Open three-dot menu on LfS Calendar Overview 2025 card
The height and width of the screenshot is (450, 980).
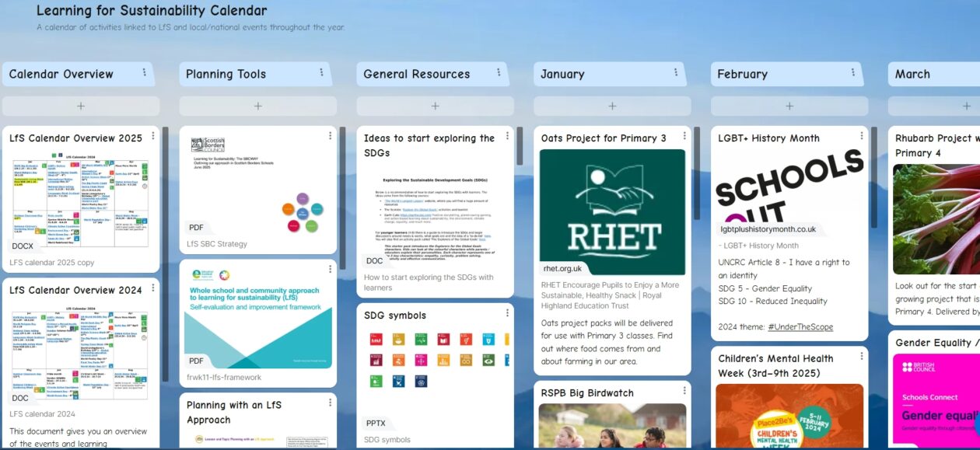point(153,136)
